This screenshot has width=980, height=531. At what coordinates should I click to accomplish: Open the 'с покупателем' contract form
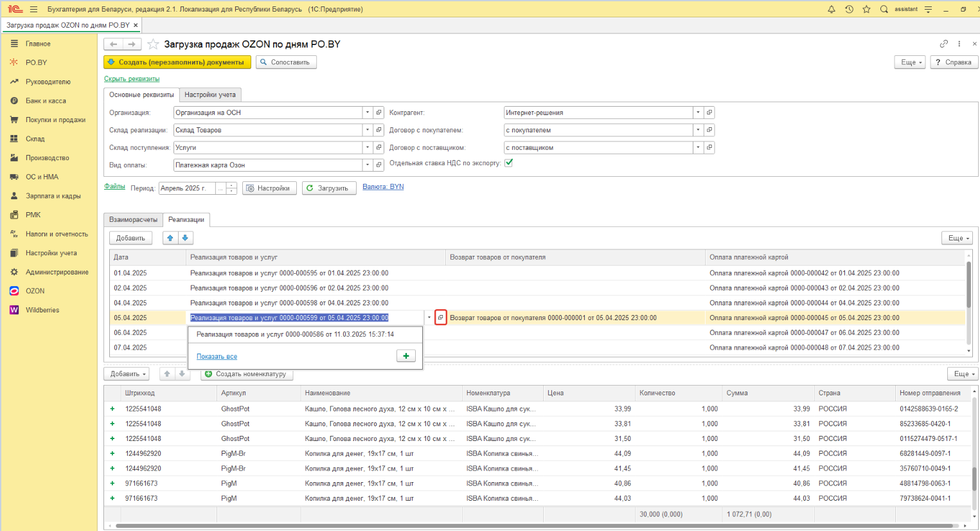(709, 130)
